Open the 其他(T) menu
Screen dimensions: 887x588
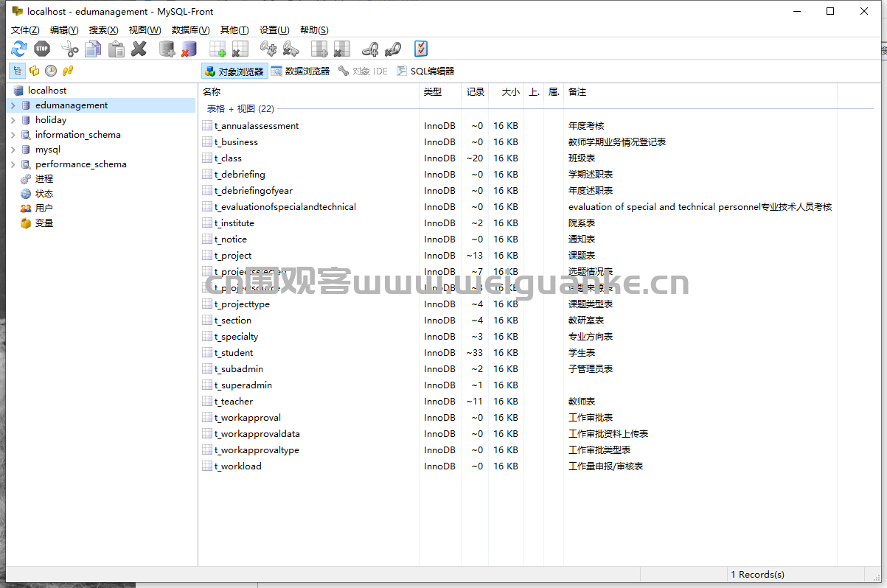pos(234,30)
